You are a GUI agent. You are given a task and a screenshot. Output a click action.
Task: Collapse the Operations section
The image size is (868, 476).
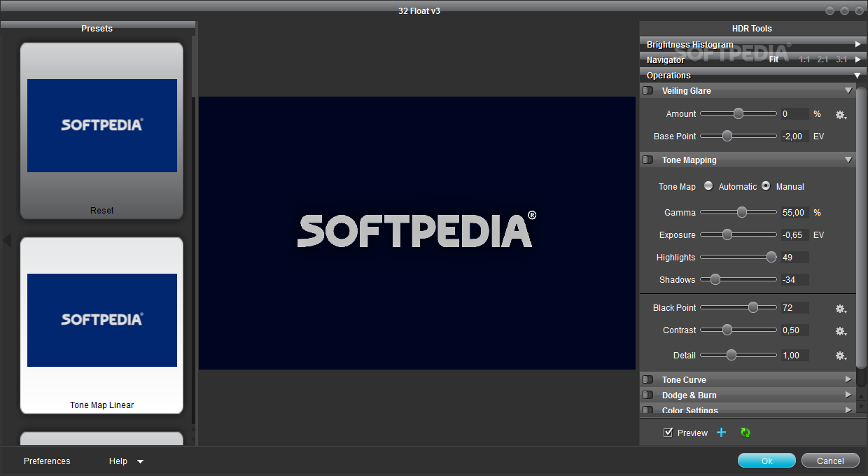click(857, 75)
